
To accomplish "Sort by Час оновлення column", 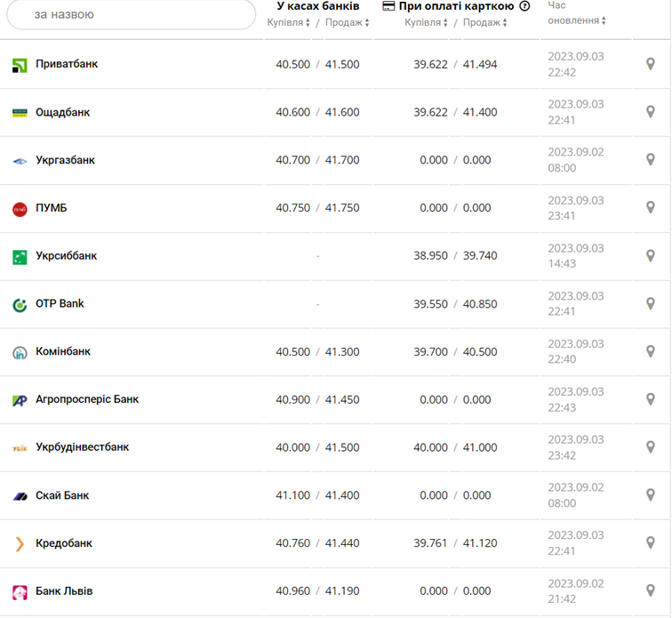I will pos(576,20).
